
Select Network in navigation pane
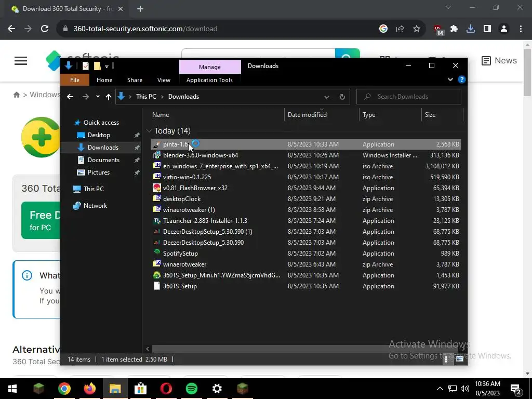(95, 206)
